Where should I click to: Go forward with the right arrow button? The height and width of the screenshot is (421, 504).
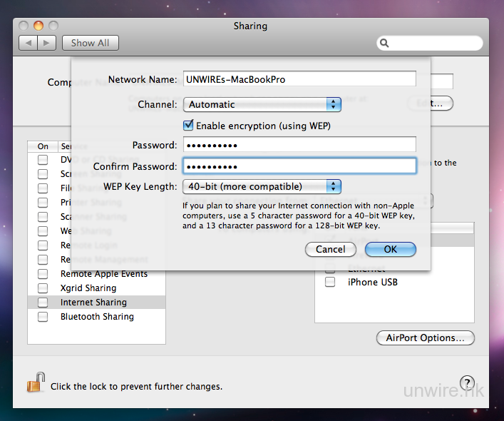pyautogui.click(x=46, y=44)
